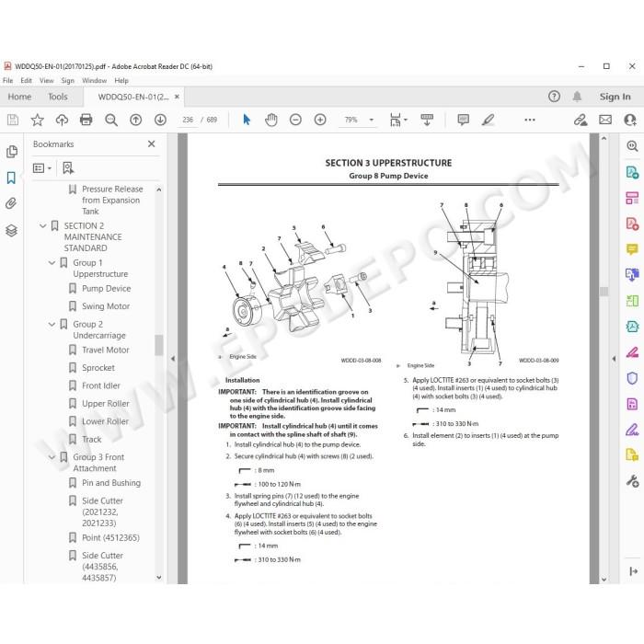Select the highlight text pen tool

(x=488, y=120)
